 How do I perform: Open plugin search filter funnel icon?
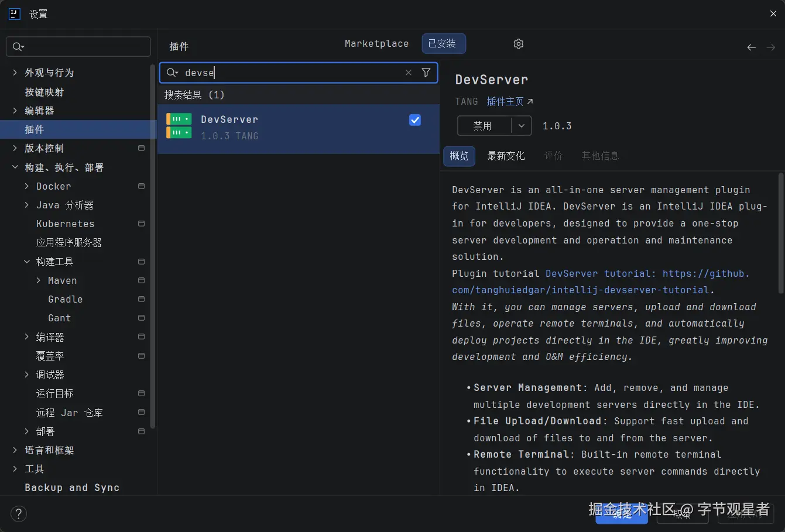426,73
